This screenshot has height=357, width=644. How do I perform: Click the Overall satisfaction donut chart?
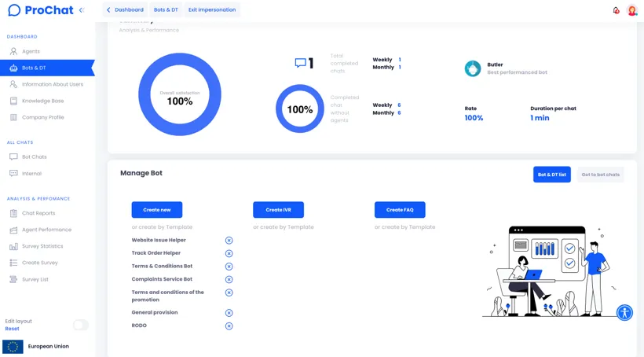pos(180,94)
